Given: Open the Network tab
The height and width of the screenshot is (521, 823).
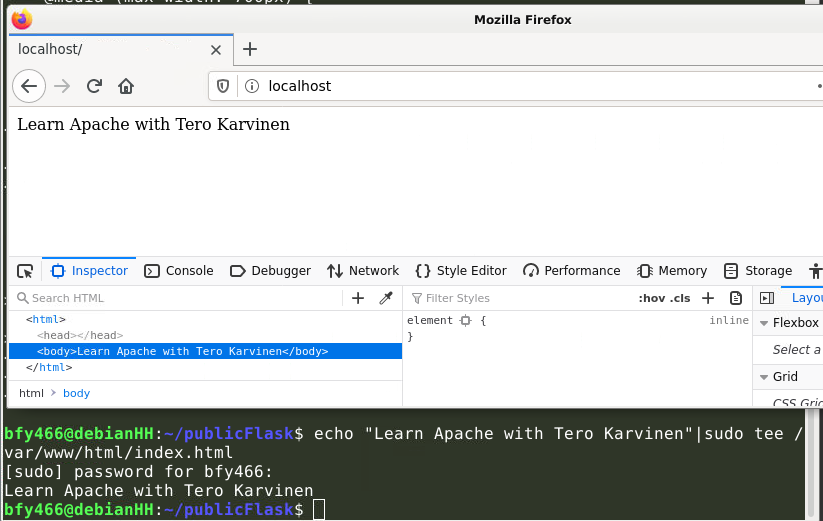Looking at the screenshot, I should [363, 271].
